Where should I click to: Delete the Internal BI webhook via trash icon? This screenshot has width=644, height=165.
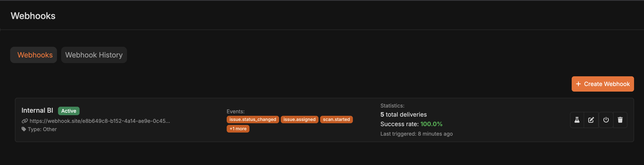point(620,120)
